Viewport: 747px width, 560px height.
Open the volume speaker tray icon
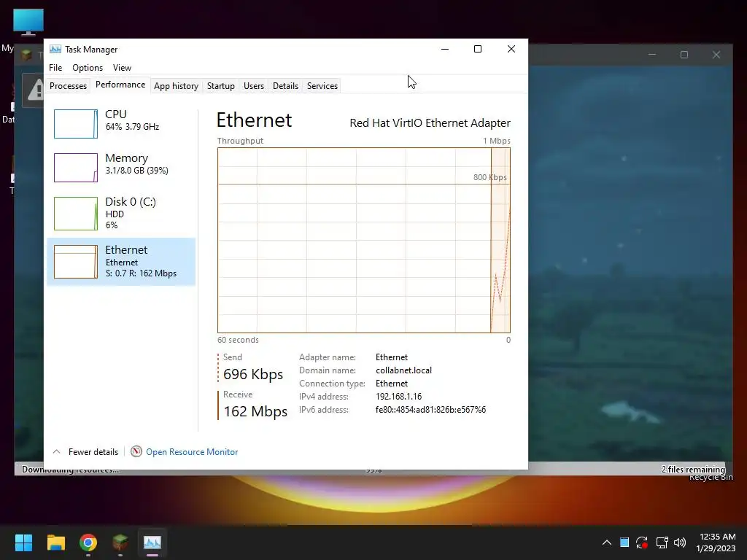click(680, 542)
